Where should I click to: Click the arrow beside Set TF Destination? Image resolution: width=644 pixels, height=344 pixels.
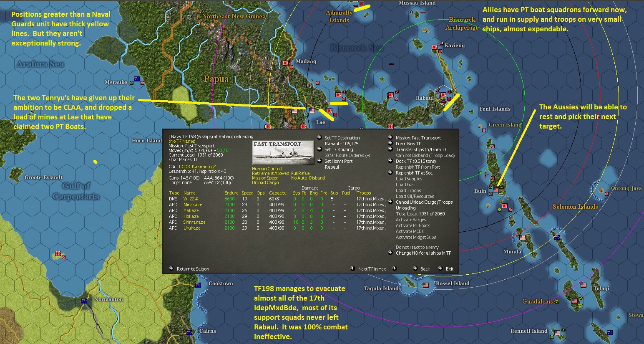coord(319,137)
